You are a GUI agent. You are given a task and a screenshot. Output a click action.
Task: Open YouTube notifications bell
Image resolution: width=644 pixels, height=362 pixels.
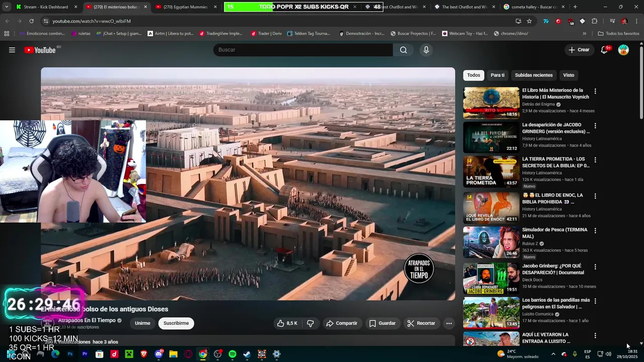604,50
